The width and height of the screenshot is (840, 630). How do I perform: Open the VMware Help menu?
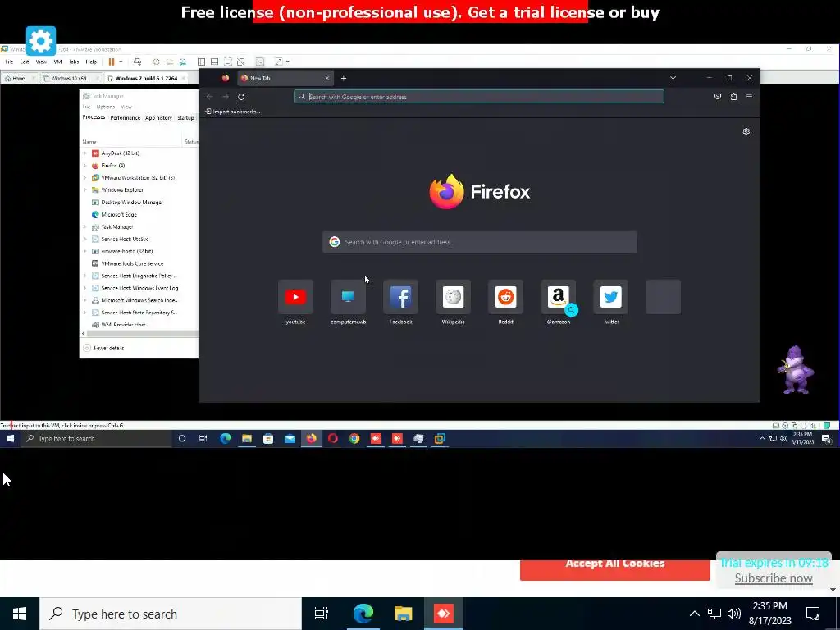point(91,62)
